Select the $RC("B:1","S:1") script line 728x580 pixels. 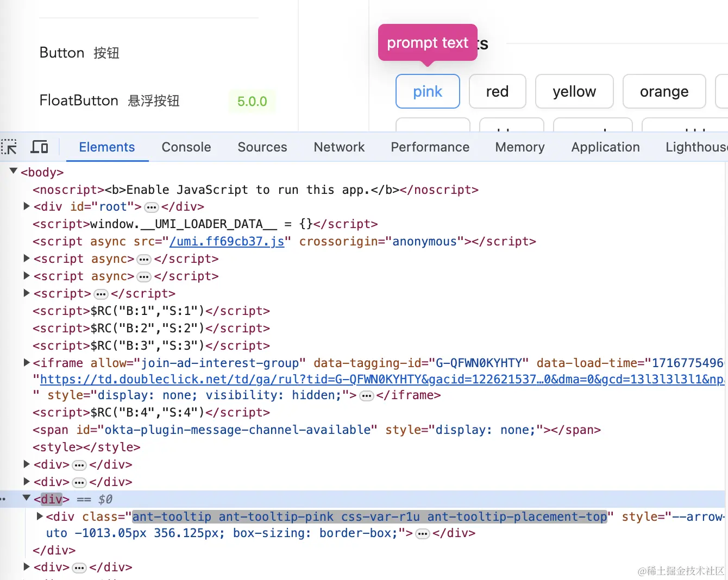point(151,311)
